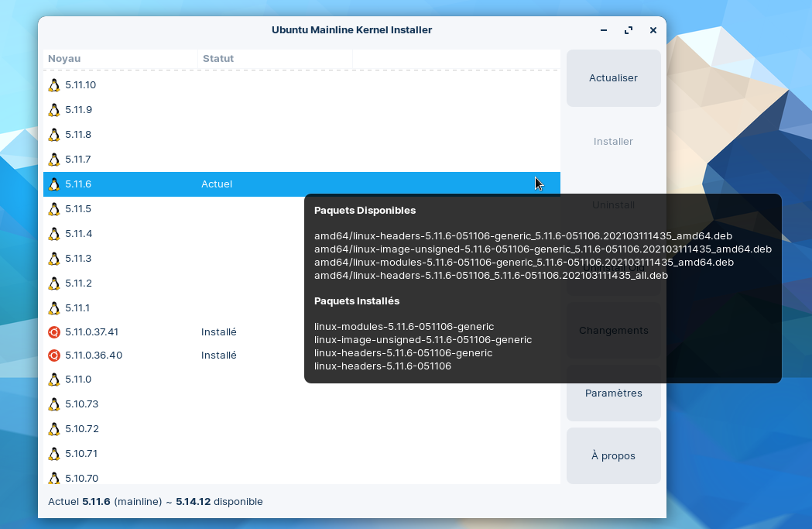The height and width of the screenshot is (529, 812).
Task: Click the Tux icon beside kernel 5.10.70
Action: click(54, 478)
